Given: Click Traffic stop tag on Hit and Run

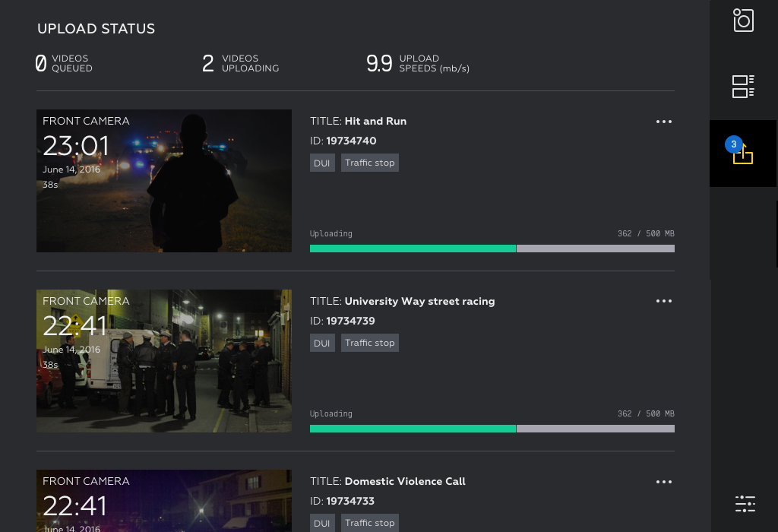Looking at the screenshot, I should [370, 163].
